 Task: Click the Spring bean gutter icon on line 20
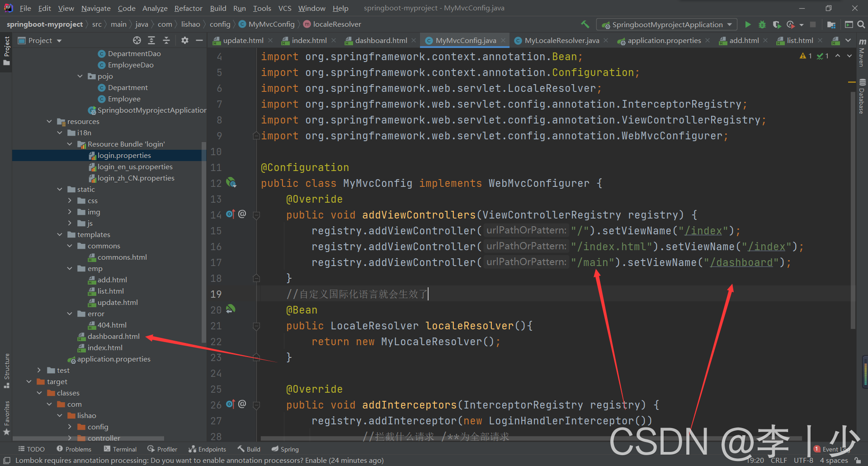[x=231, y=309]
